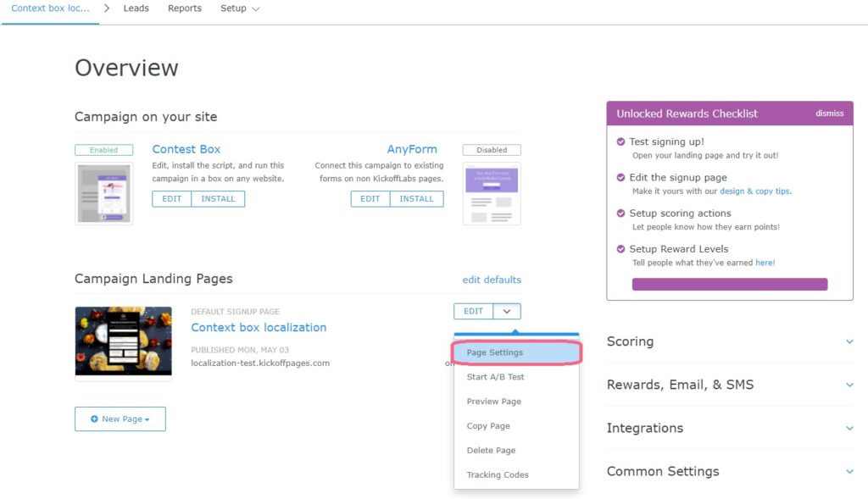Open the Contest Box link
The height and width of the screenshot is (499, 868).
click(186, 149)
